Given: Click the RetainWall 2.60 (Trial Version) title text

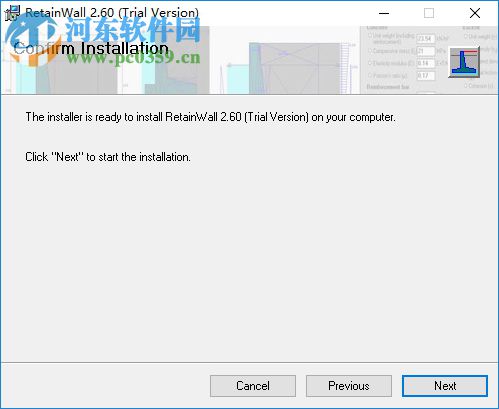Looking at the screenshot, I should tap(112, 13).
